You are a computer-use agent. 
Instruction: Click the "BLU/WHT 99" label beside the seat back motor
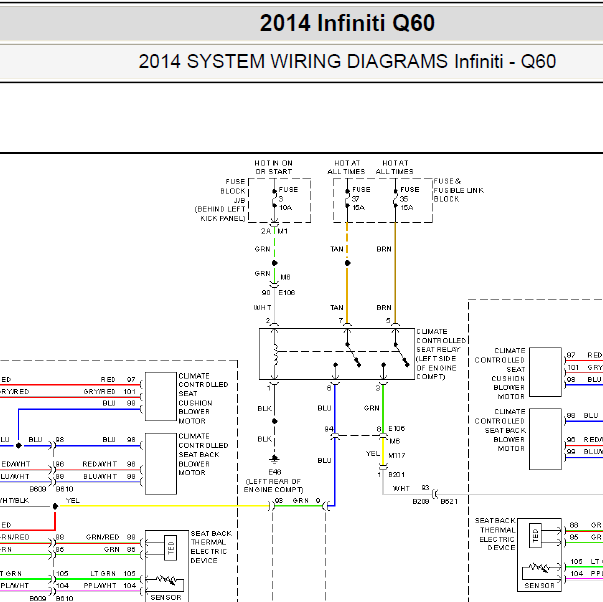coord(109,477)
